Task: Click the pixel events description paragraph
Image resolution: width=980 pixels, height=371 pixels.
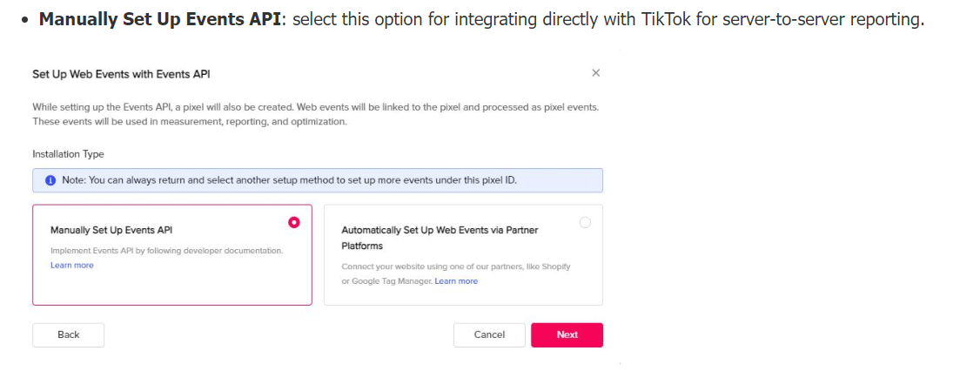Action: click(315, 114)
